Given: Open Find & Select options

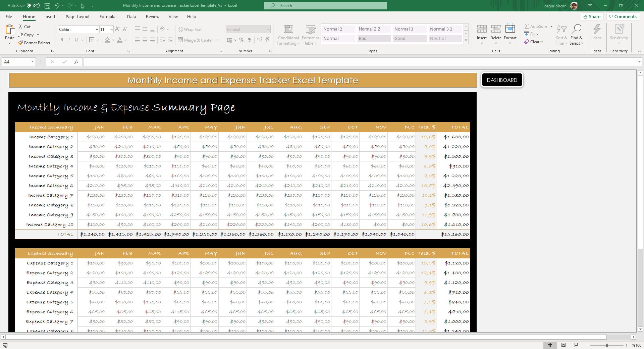Looking at the screenshot, I should coord(577,35).
